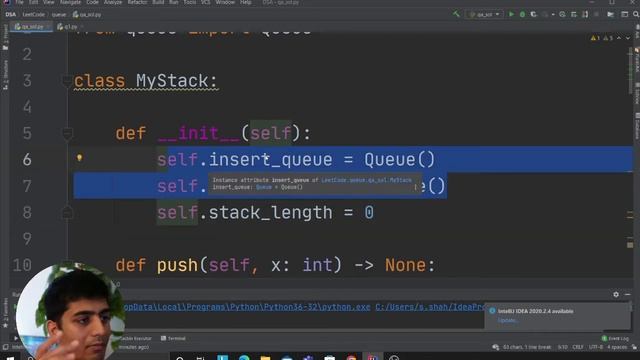640x360 pixels.
Task: Open the Favorites tool window on left sidebar
Action: pyautogui.click(x=5, y=312)
